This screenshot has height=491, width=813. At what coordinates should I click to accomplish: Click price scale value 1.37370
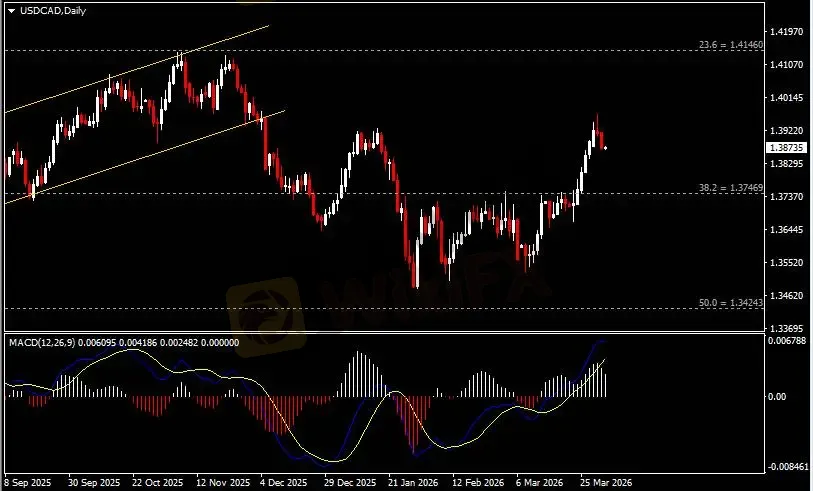786,197
